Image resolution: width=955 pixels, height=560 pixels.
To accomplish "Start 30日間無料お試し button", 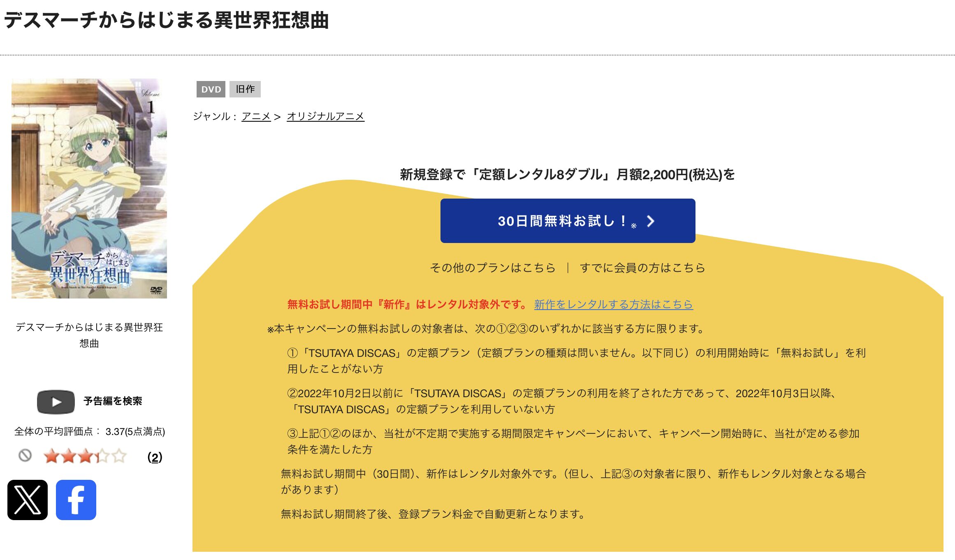I will [x=568, y=221].
